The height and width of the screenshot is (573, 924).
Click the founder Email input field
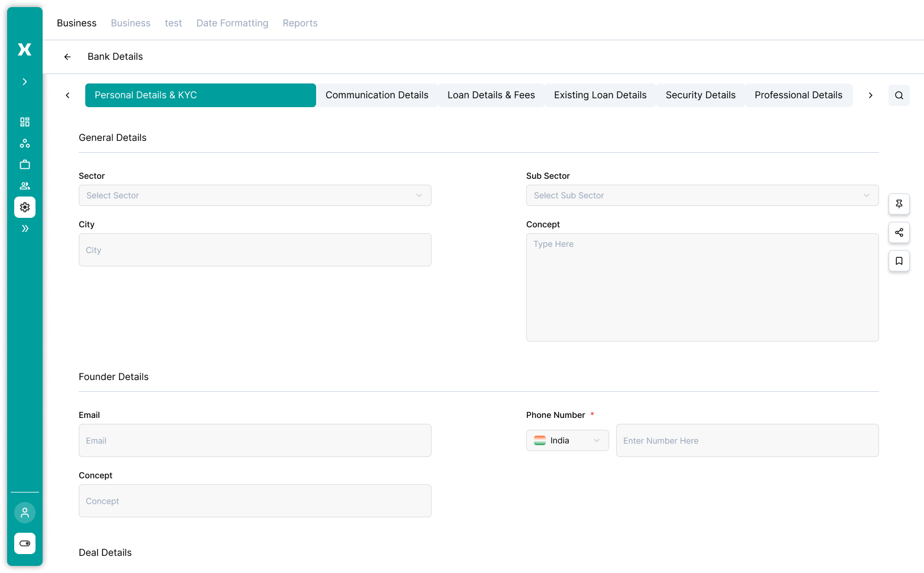click(x=255, y=440)
